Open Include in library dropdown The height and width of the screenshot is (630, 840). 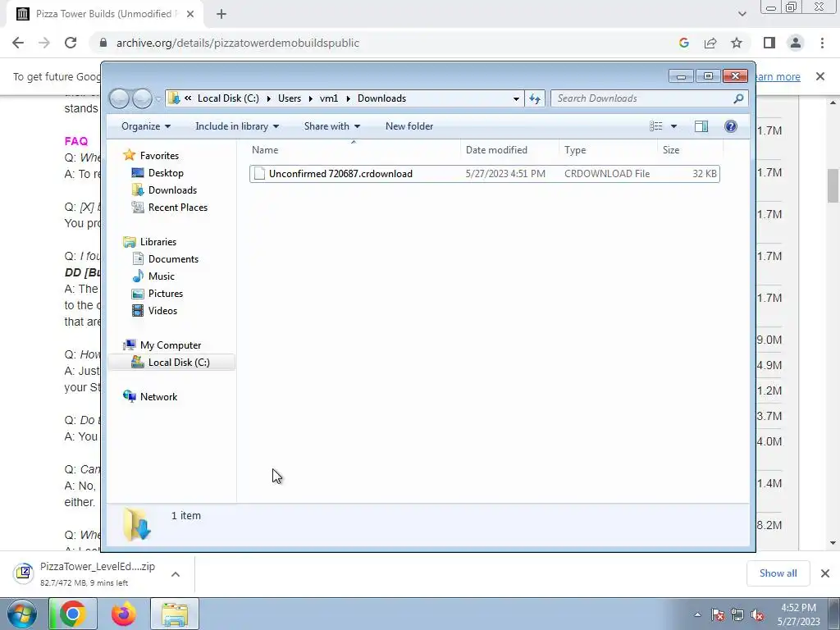tap(237, 126)
